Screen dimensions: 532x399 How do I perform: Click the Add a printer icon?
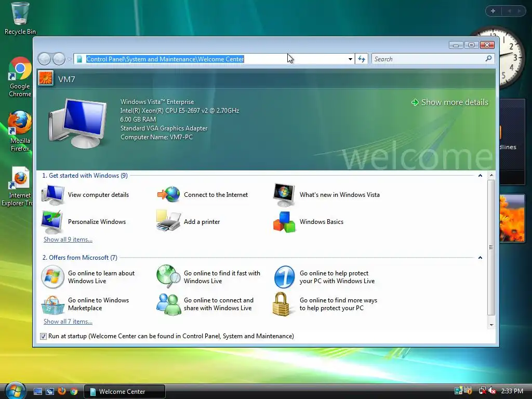click(168, 221)
